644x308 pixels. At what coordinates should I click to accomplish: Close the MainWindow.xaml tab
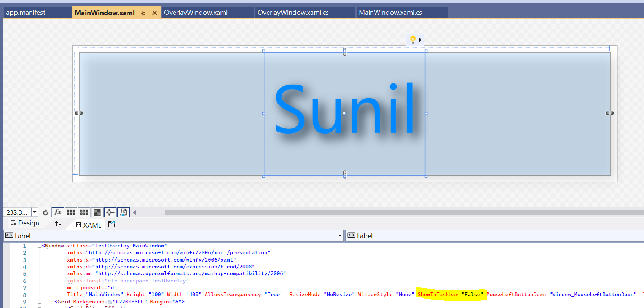pos(155,13)
